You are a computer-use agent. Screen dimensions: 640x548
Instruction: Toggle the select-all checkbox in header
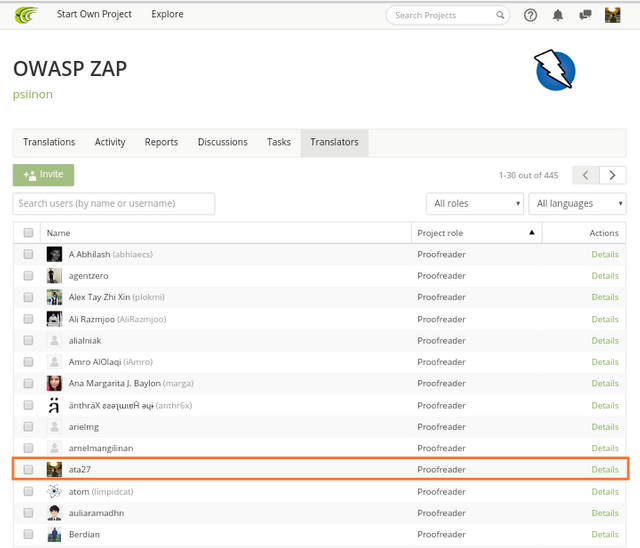(x=28, y=233)
